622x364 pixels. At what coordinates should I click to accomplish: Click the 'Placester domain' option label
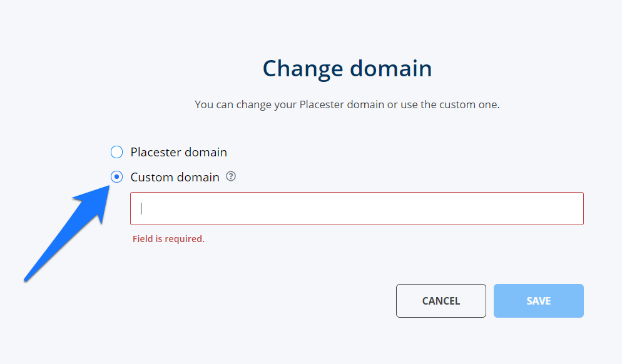coord(178,152)
